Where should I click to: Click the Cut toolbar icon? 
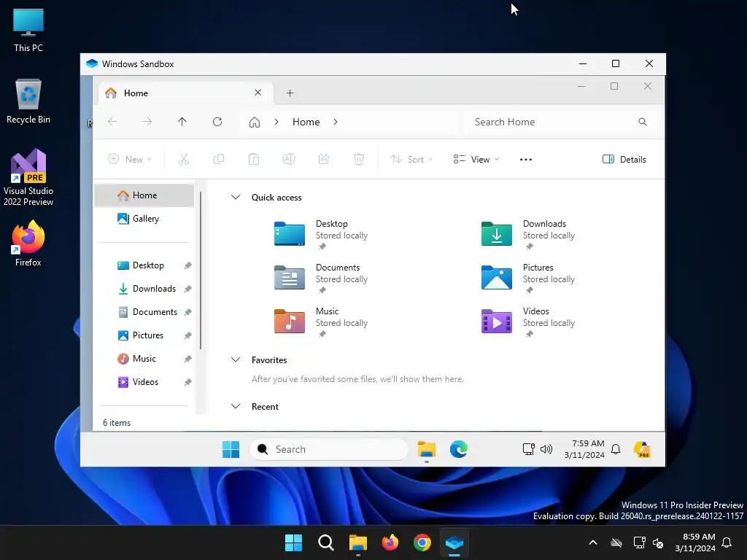point(183,159)
